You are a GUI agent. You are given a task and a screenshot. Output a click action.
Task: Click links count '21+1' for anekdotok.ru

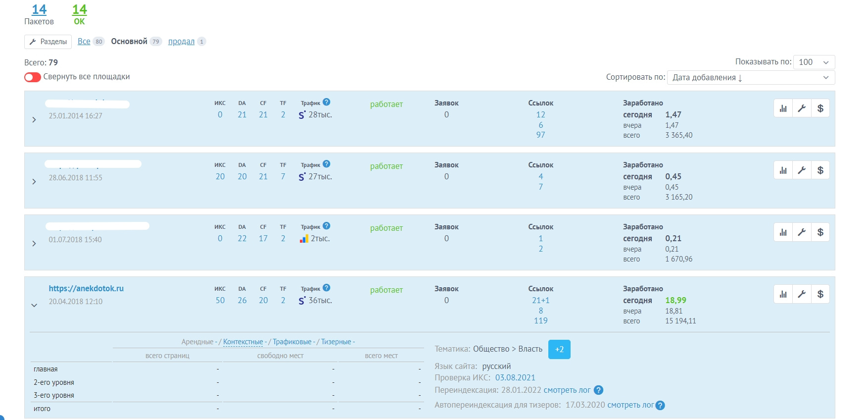click(x=540, y=301)
